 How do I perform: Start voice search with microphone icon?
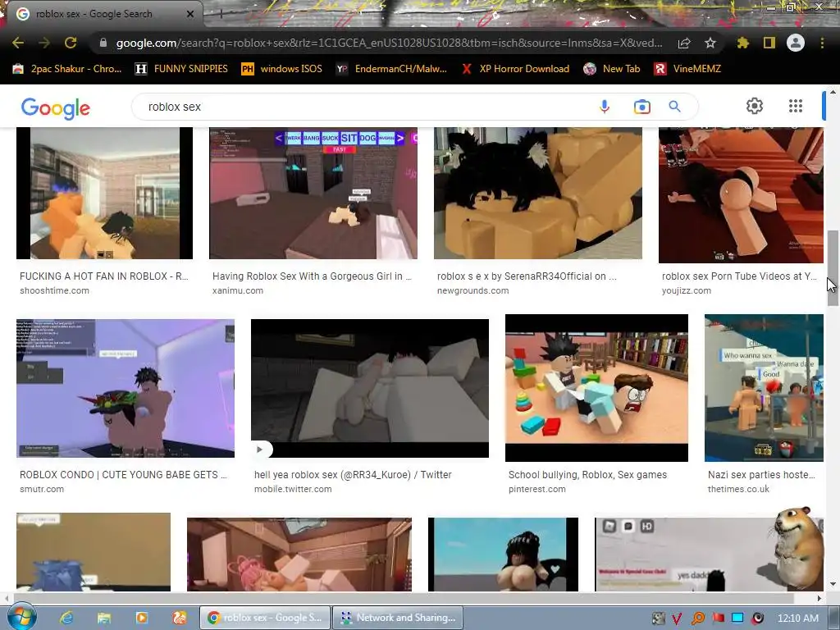point(605,107)
